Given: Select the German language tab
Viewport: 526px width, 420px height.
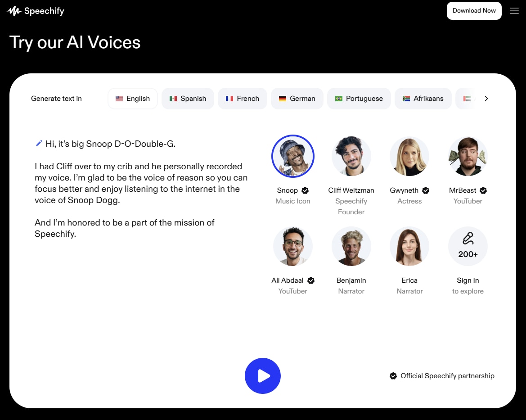Looking at the screenshot, I should (297, 99).
